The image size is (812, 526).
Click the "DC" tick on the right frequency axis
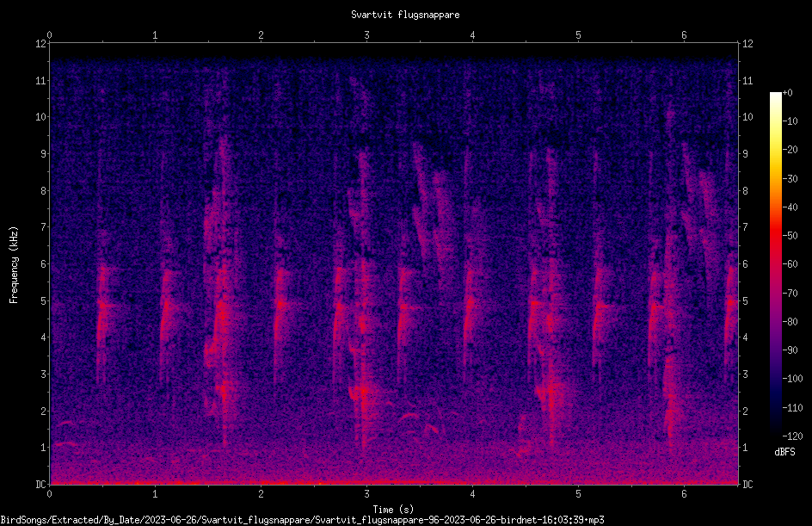coord(747,484)
